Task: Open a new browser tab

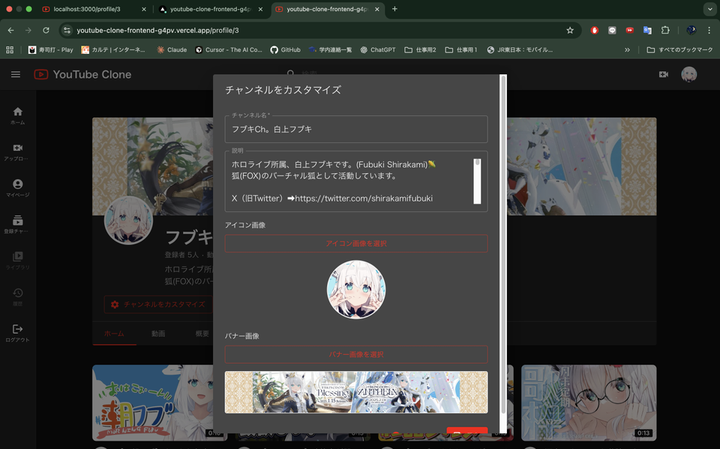Action: coord(394,9)
